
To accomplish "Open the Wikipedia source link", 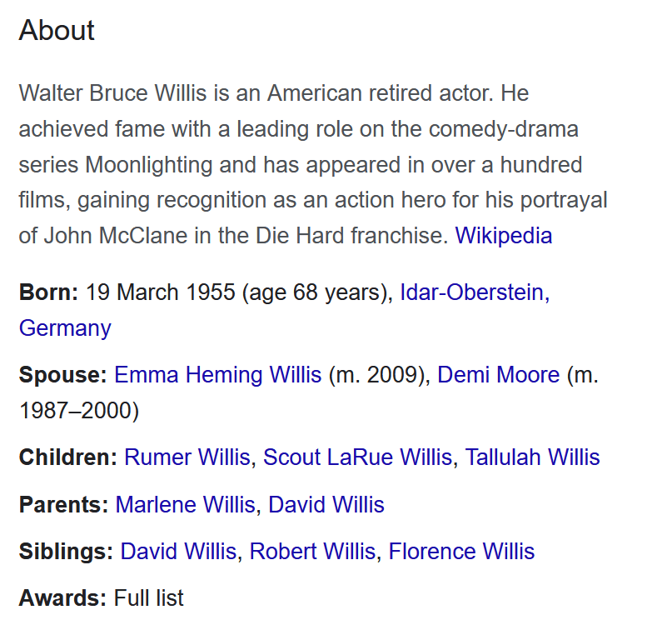I will 503,236.
